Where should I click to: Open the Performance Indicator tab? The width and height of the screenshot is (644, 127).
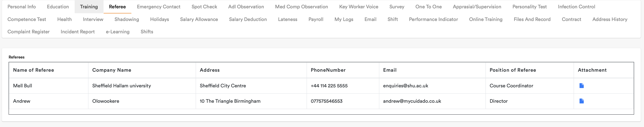(x=433, y=19)
